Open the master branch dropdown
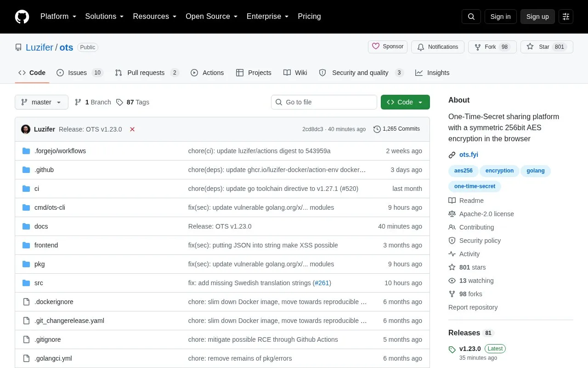The width and height of the screenshot is (588, 368). (41, 102)
